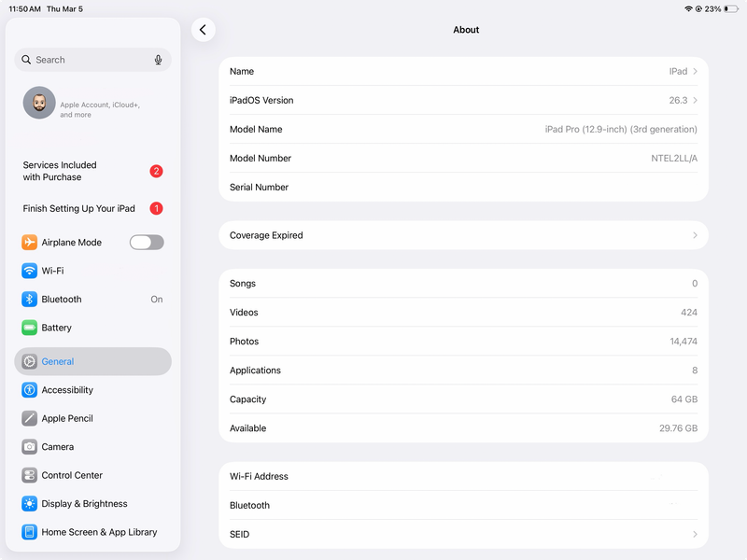Viewport: 747px width, 560px height.
Task: Tap the back arrow button
Action: point(203,30)
